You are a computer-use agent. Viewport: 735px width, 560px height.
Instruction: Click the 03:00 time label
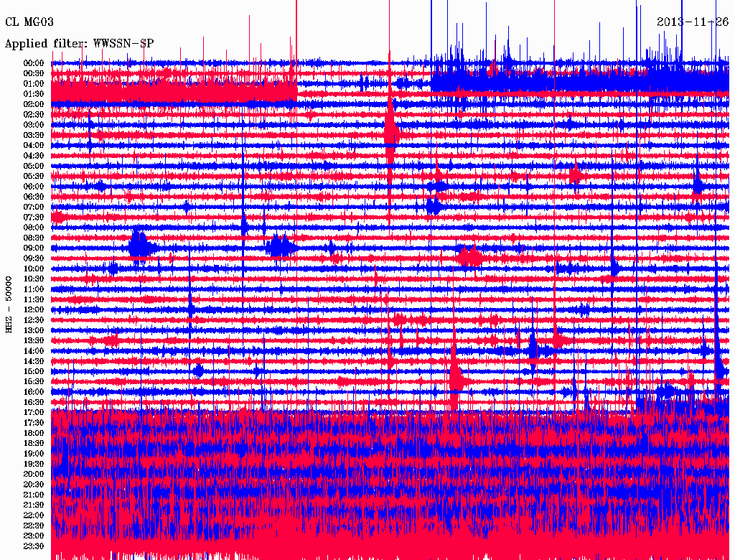tap(34, 125)
